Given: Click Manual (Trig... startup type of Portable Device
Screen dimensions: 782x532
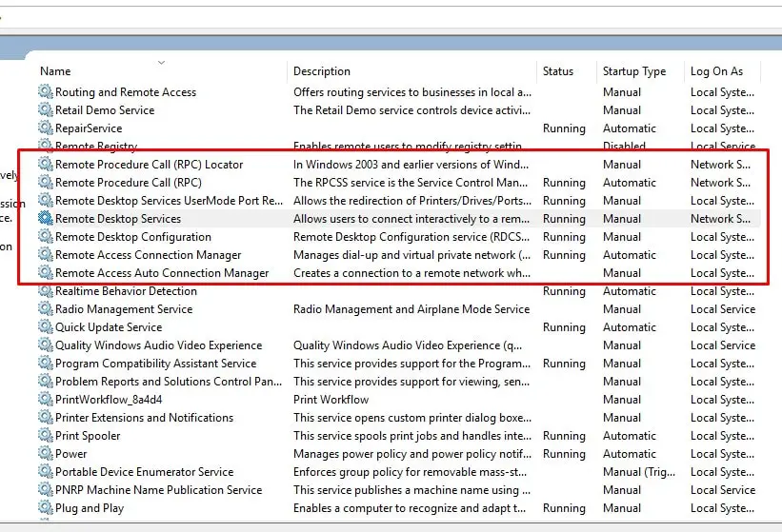Looking at the screenshot, I should click(x=639, y=472).
